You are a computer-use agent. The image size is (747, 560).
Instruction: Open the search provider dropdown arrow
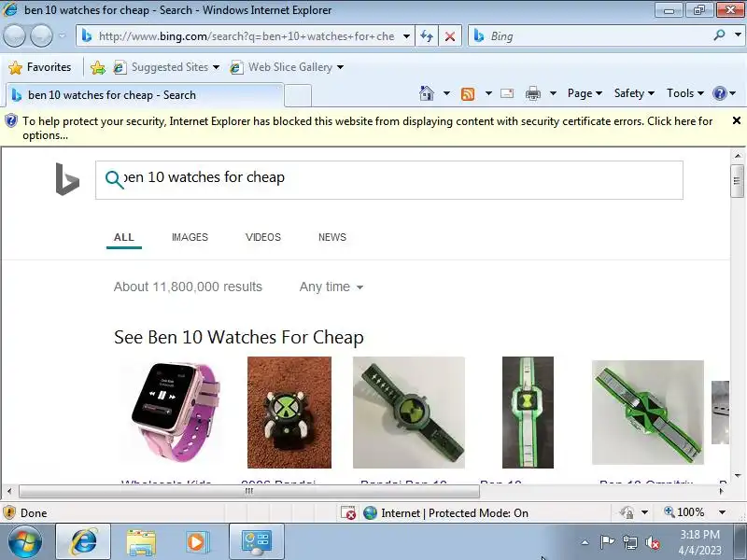(x=738, y=35)
